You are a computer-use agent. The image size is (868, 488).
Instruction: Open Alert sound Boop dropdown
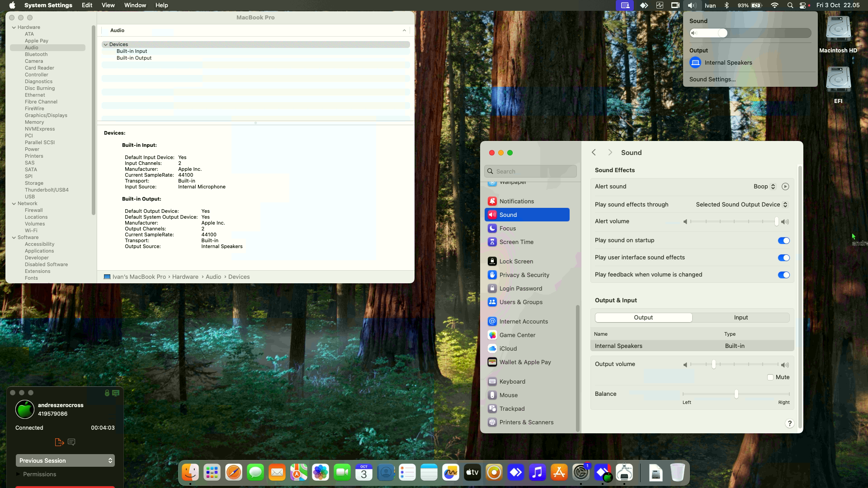pos(764,187)
